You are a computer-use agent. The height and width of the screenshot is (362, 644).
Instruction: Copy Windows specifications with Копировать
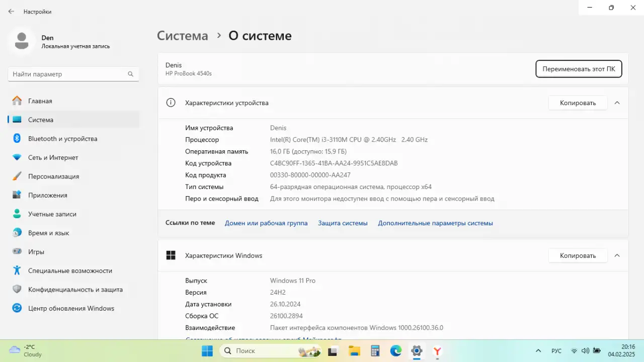coord(578,255)
